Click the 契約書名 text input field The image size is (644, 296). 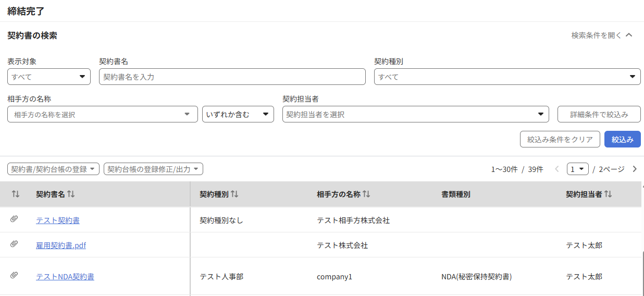(x=232, y=77)
